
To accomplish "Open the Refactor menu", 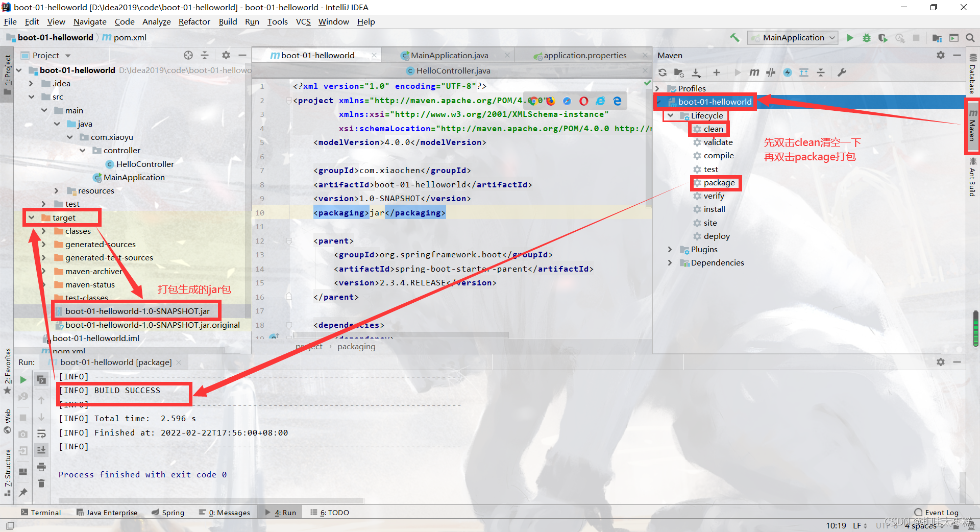I will pos(194,21).
